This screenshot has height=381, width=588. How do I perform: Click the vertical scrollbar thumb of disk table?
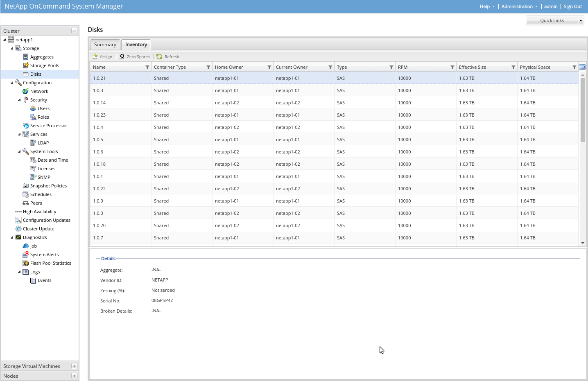coord(583,110)
